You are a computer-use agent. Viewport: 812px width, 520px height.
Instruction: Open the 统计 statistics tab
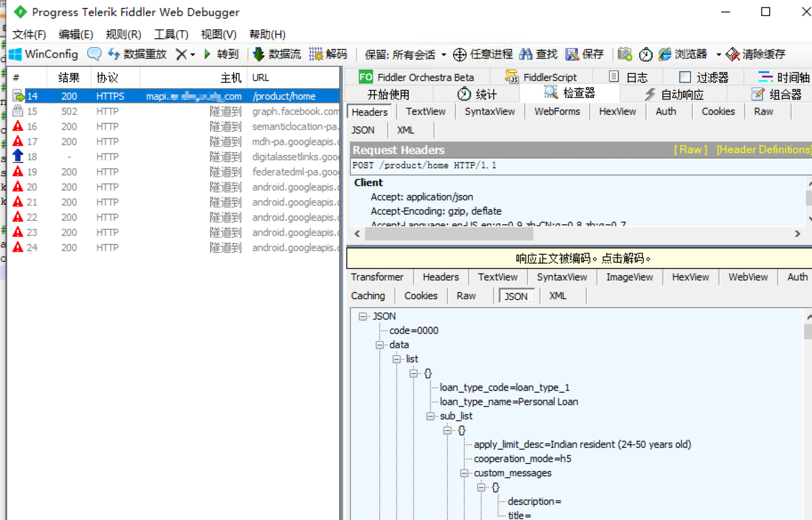pyautogui.click(x=476, y=94)
